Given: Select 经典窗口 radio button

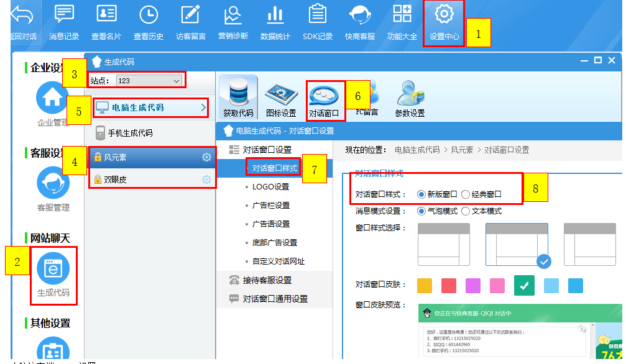Looking at the screenshot, I should (466, 194).
